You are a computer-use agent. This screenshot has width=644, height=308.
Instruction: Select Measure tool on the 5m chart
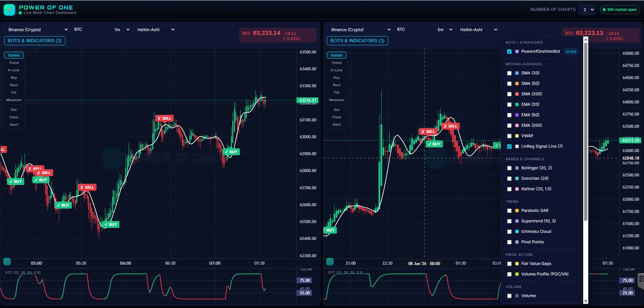pos(337,100)
